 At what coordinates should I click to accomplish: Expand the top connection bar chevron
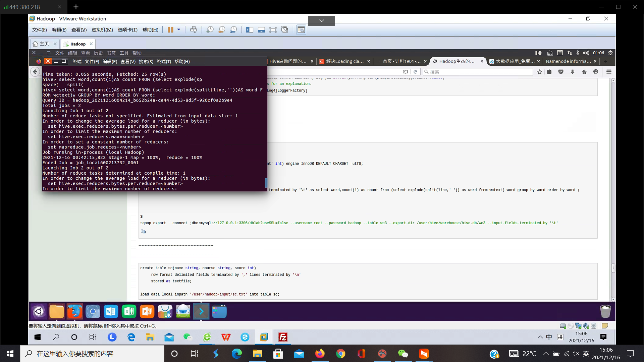click(321, 21)
